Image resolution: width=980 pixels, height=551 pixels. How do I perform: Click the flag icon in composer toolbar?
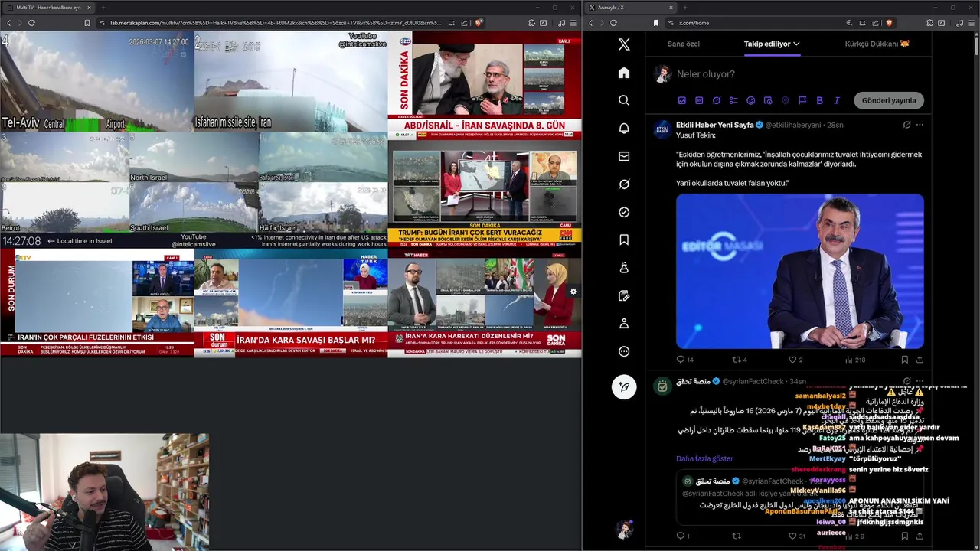[802, 100]
